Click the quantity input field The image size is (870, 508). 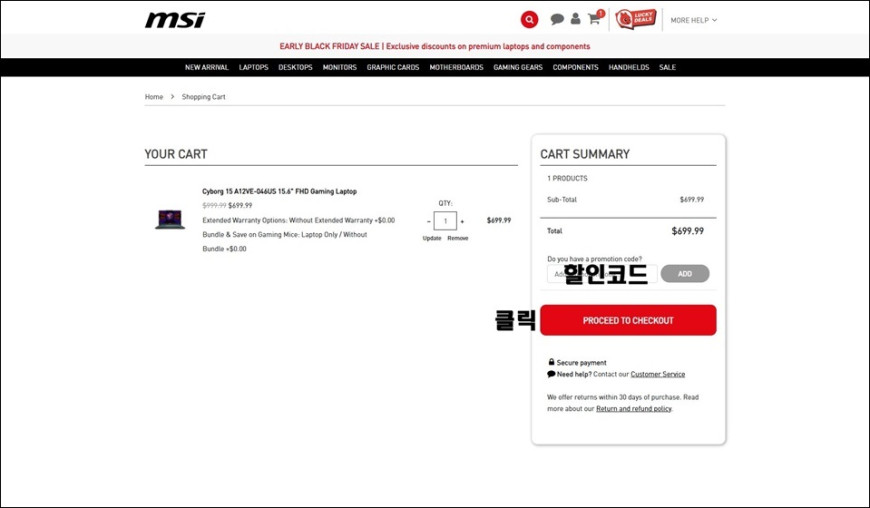(x=445, y=221)
